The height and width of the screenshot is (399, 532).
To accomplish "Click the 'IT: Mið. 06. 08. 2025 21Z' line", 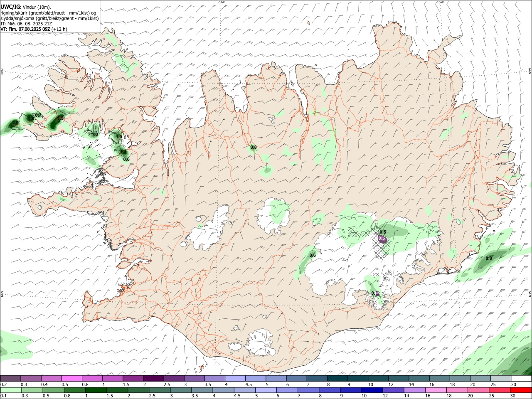I will 26,24.
